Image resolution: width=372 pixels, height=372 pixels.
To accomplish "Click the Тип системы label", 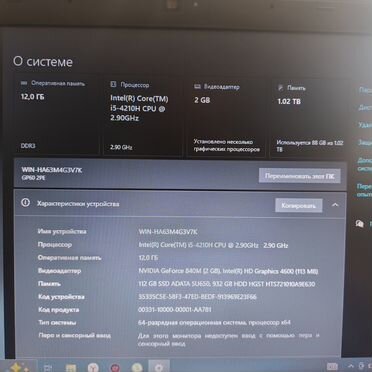I will click(57, 323).
